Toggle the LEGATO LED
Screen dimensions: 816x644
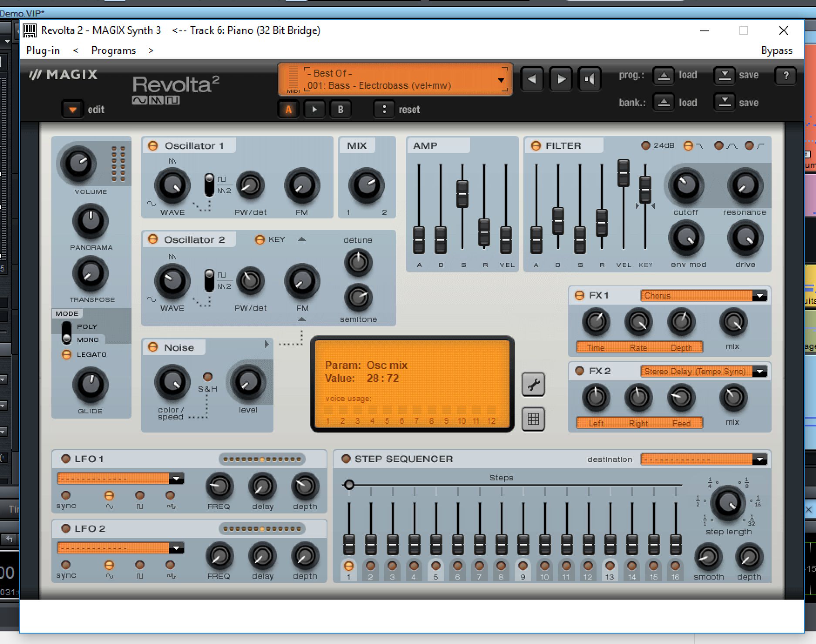coord(66,354)
